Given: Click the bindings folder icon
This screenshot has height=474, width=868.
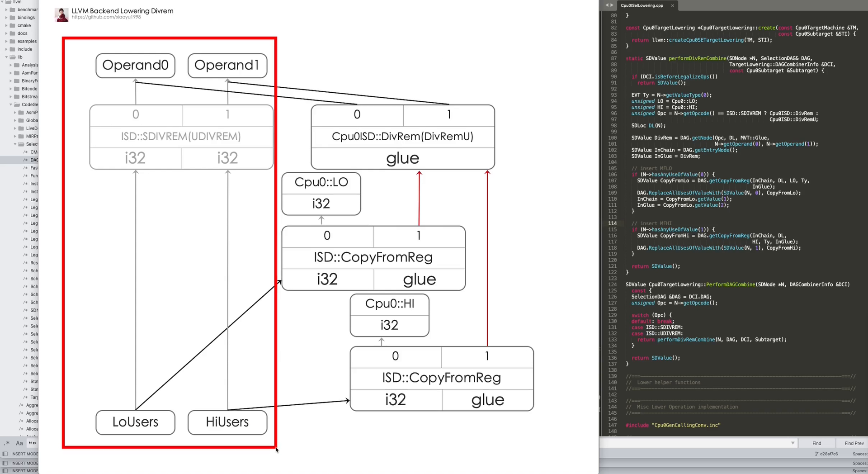Looking at the screenshot, I should 13,18.
